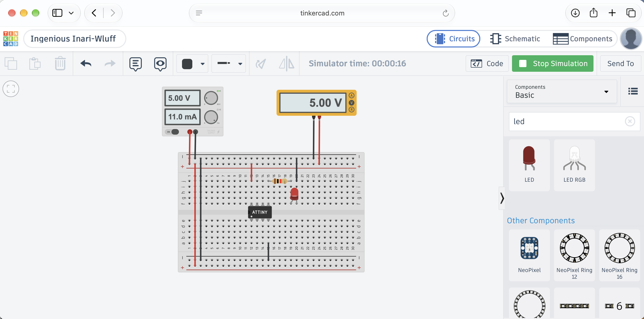Click the power supply current knob
Screen dimensions: 644x319
coord(211,117)
